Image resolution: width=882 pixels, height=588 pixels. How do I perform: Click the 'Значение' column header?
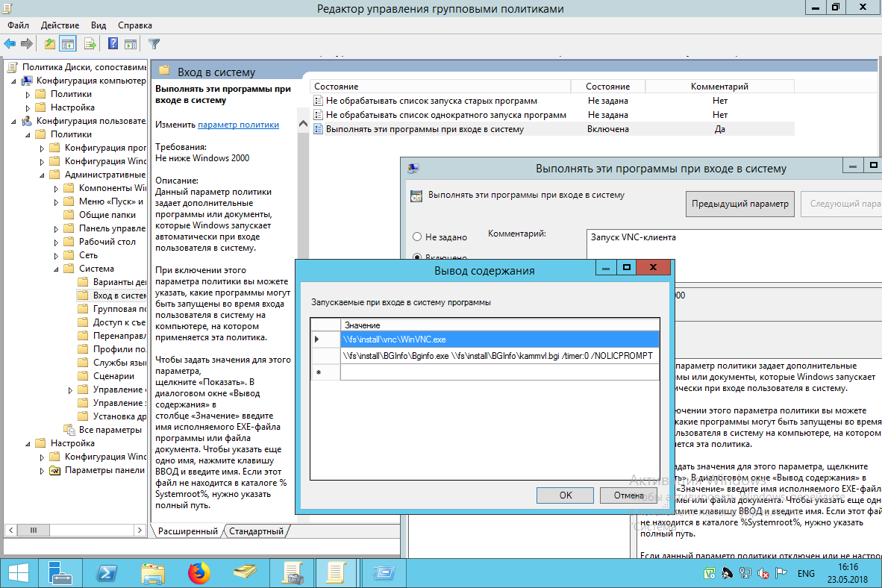click(499, 325)
